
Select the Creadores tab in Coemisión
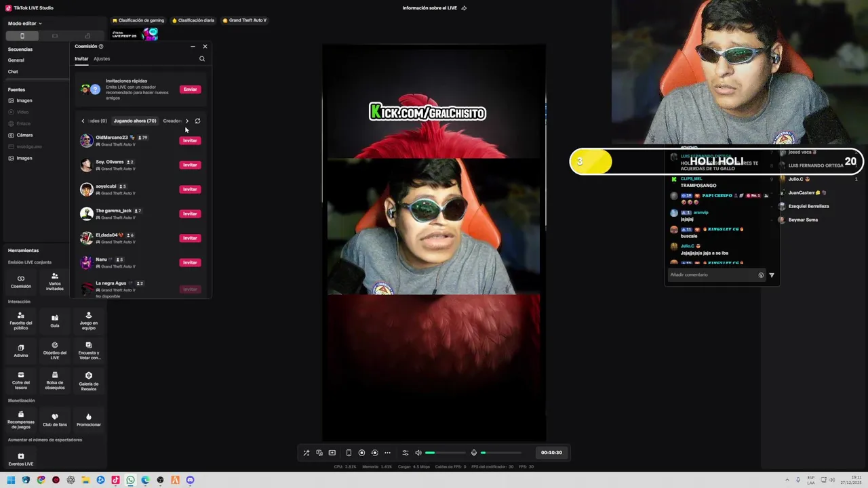[x=172, y=121]
